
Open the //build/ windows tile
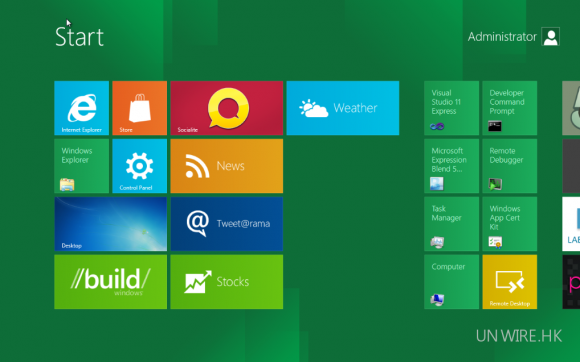click(111, 282)
